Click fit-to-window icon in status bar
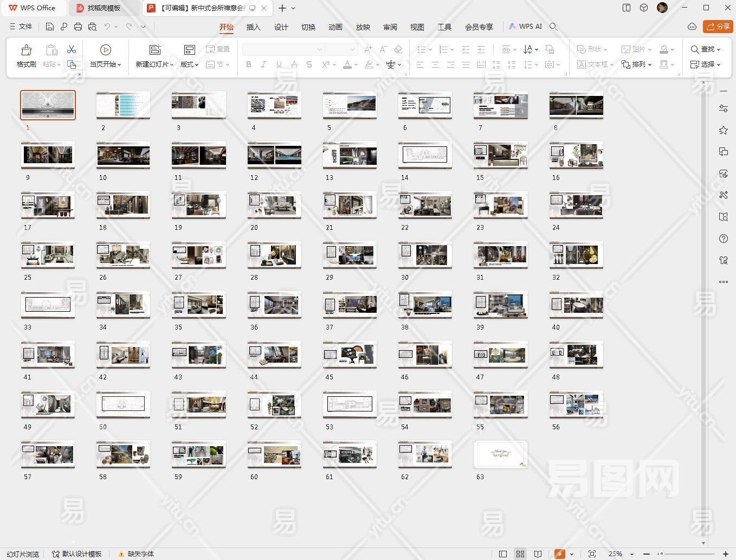 (x=592, y=554)
